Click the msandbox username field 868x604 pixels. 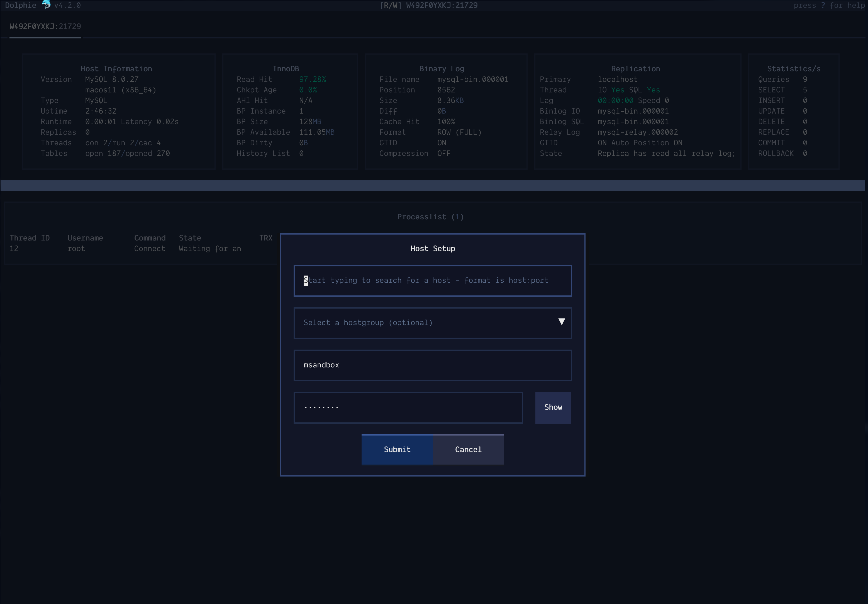coord(433,365)
